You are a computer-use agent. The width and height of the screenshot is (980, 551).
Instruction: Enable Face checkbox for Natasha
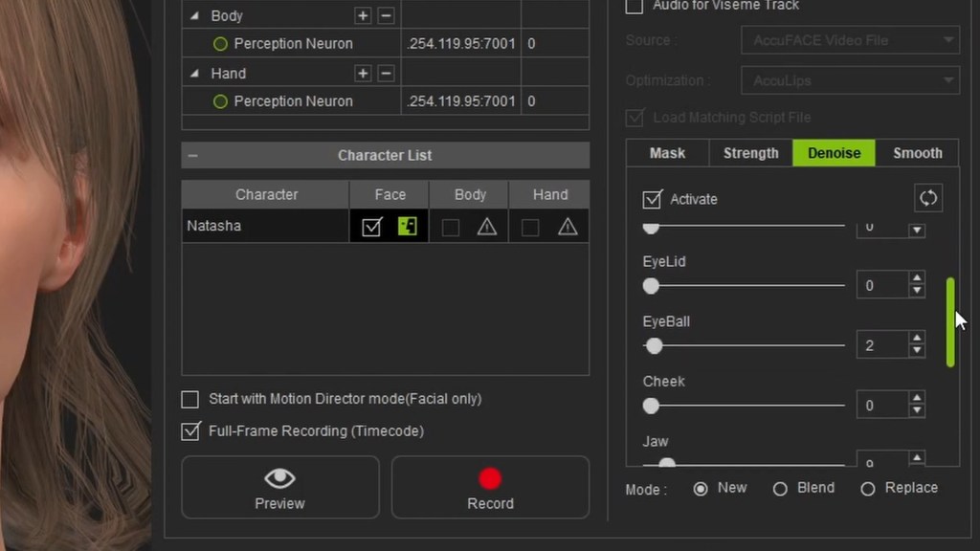(372, 227)
